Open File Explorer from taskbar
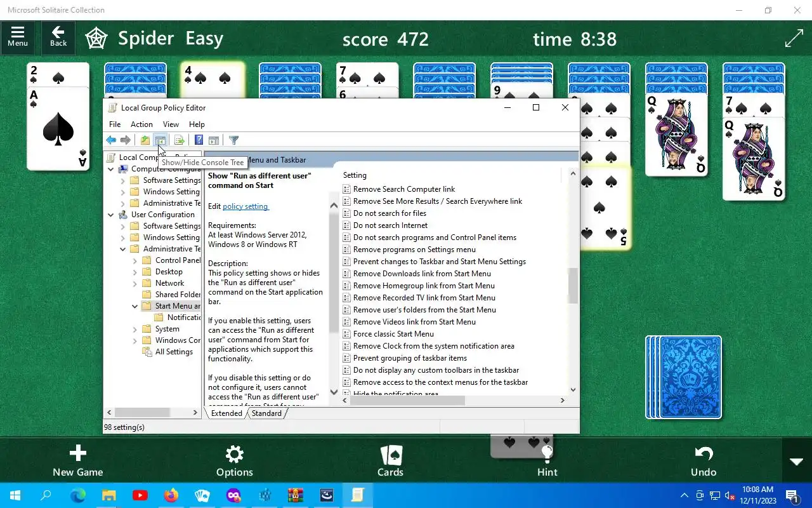812x508 pixels. [109, 495]
